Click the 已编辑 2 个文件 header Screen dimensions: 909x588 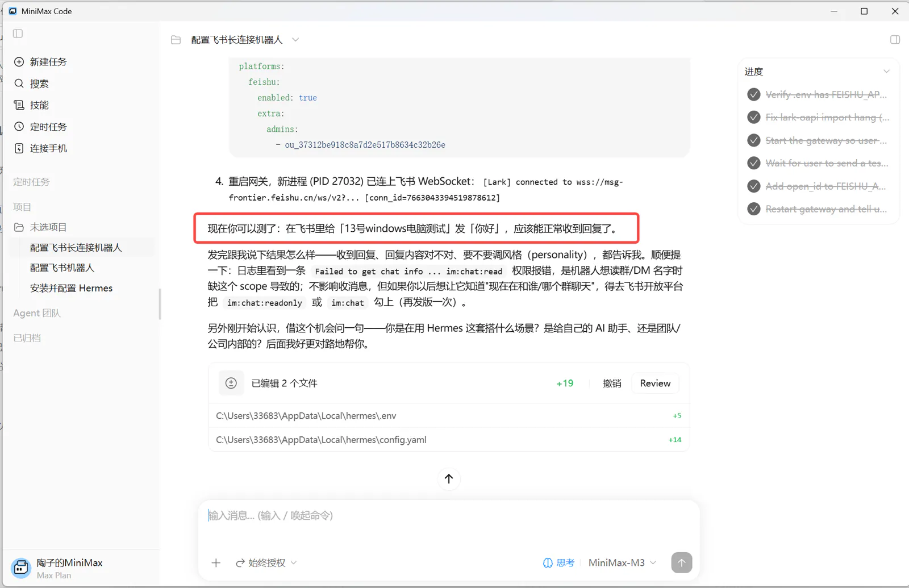[x=284, y=383]
